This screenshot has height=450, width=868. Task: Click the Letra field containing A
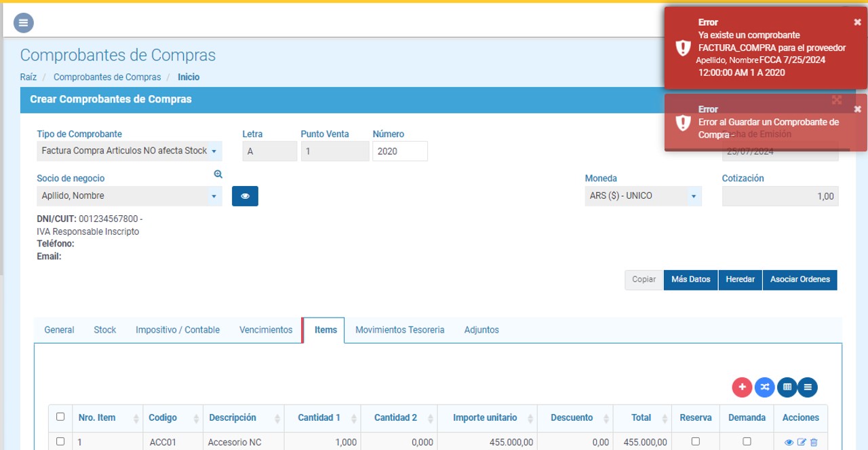(269, 151)
